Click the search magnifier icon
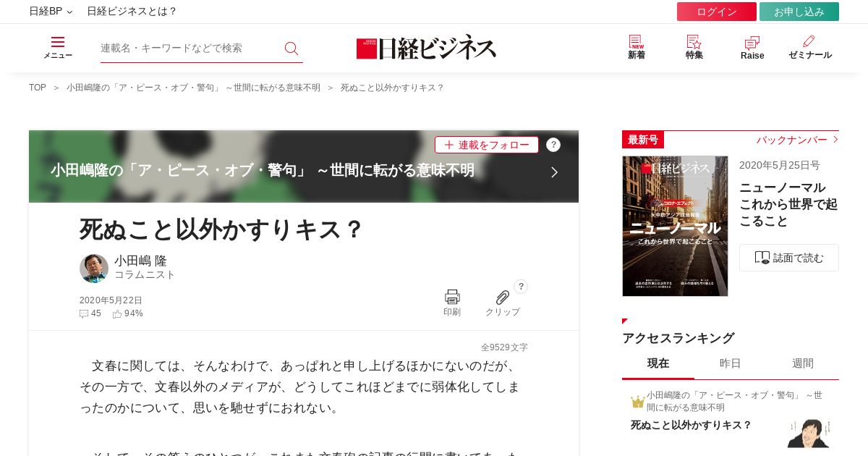This screenshot has width=868, height=456. (292, 48)
